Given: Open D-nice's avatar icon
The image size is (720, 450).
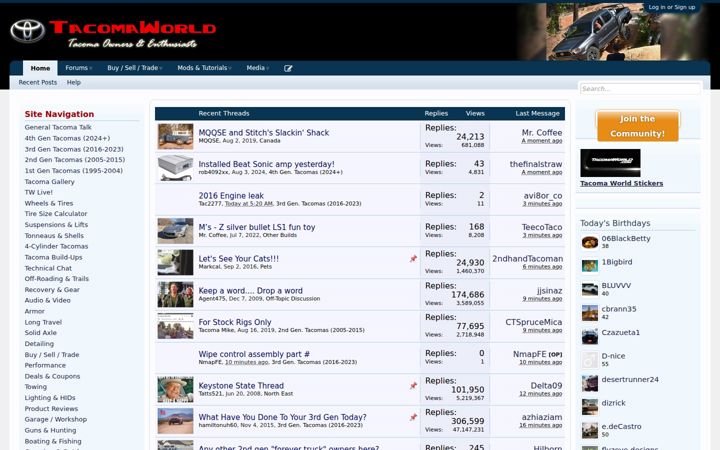Looking at the screenshot, I should 590,359.
